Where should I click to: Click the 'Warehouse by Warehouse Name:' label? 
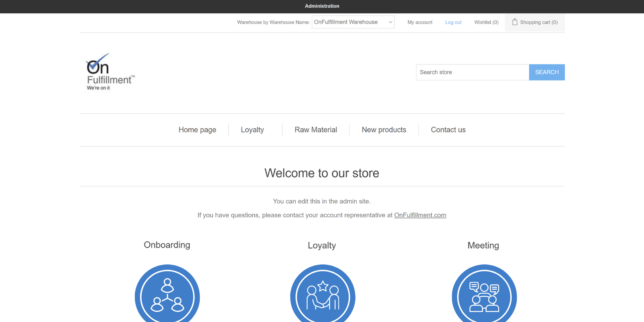[273, 22]
